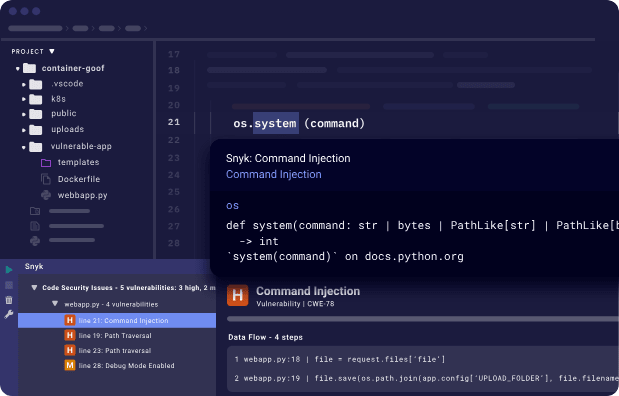Click data flow step 1 webapp.py:18
Screen dimensions: 619x396
point(340,359)
